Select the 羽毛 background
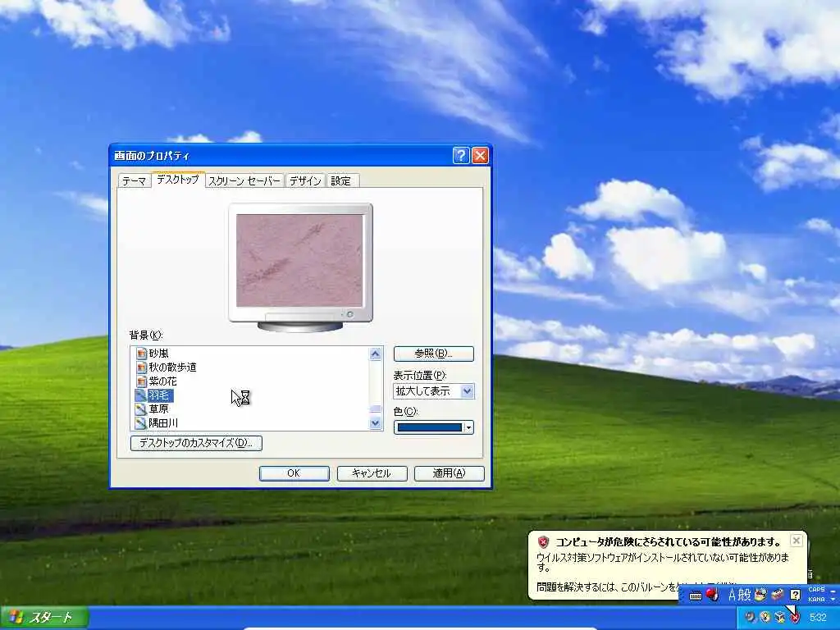This screenshot has height=630, width=840. [x=159, y=395]
